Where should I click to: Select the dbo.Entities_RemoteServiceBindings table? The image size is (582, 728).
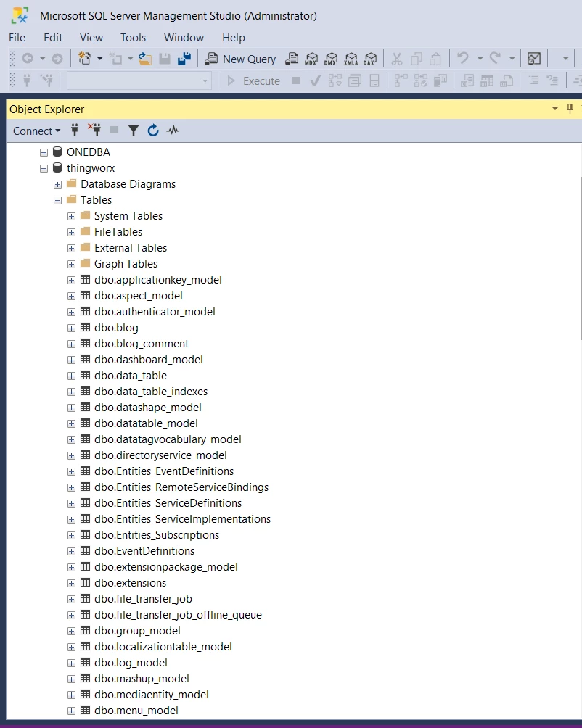coord(181,487)
